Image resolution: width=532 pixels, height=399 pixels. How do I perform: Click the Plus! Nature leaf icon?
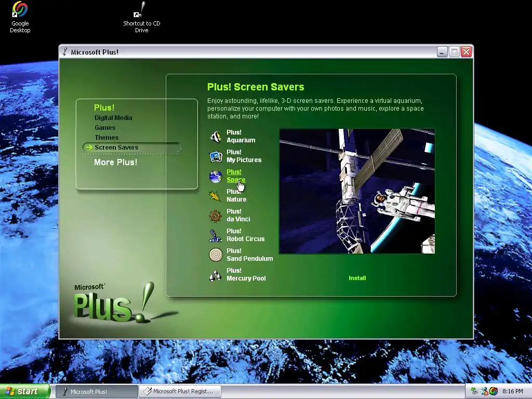[215, 196]
